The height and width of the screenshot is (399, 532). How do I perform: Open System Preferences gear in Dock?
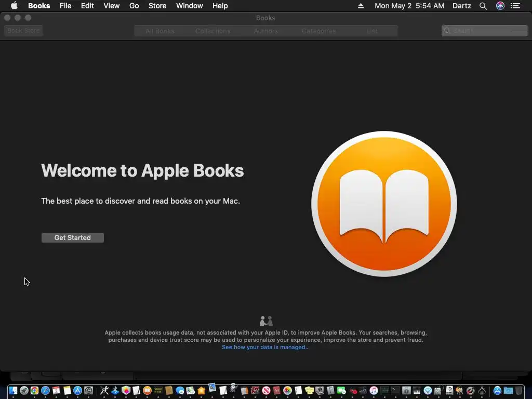pos(88,391)
